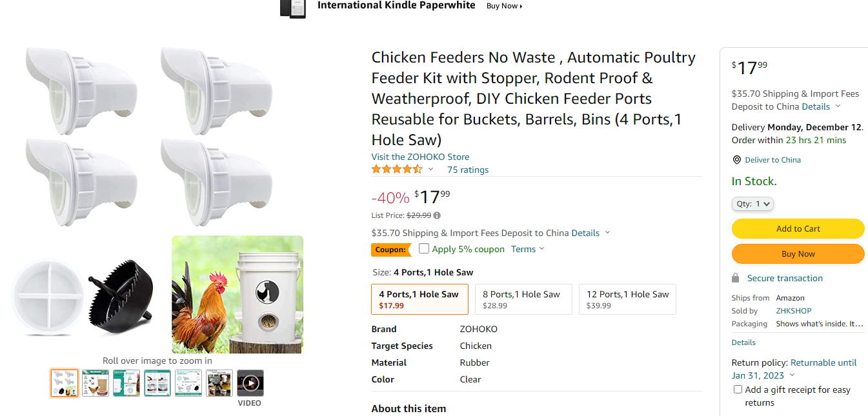
Task: Choose the 12 Ports, 1 Hole Saw option
Action: pos(627,299)
